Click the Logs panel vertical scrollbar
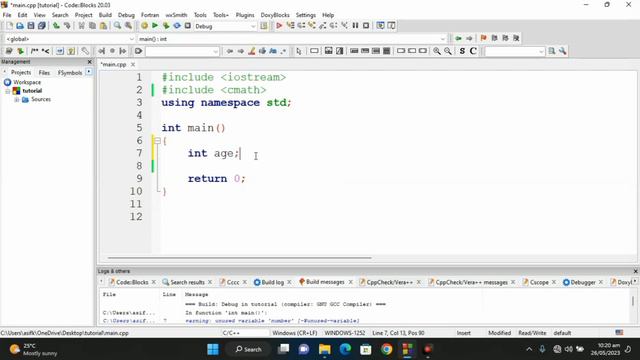The height and width of the screenshot is (360, 640). click(633, 301)
